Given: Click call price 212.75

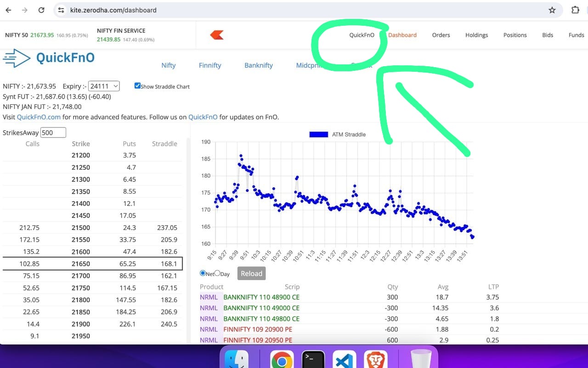Looking at the screenshot, I should (29, 228).
